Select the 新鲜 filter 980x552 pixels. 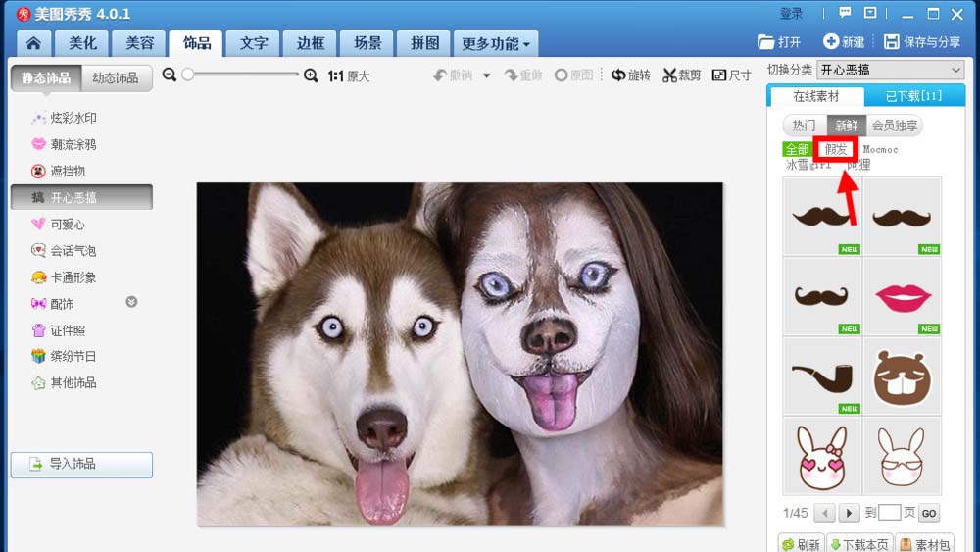[x=847, y=125]
